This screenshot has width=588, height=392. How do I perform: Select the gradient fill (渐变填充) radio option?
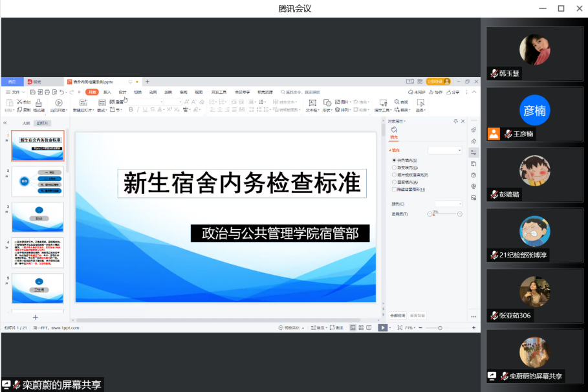394,168
